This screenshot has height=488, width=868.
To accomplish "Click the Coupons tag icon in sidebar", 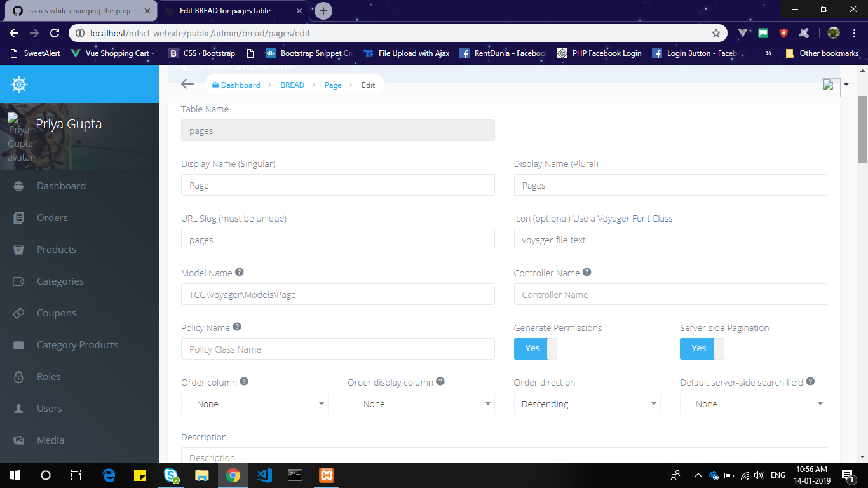I will pyautogui.click(x=18, y=313).
